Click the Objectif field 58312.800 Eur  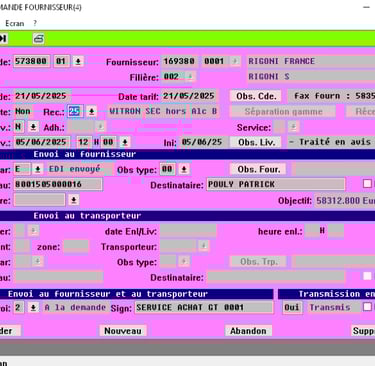345,201
